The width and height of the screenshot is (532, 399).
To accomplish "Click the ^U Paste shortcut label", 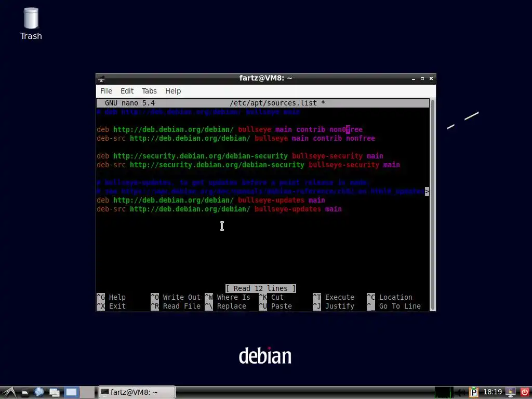I will coord(275,306).
